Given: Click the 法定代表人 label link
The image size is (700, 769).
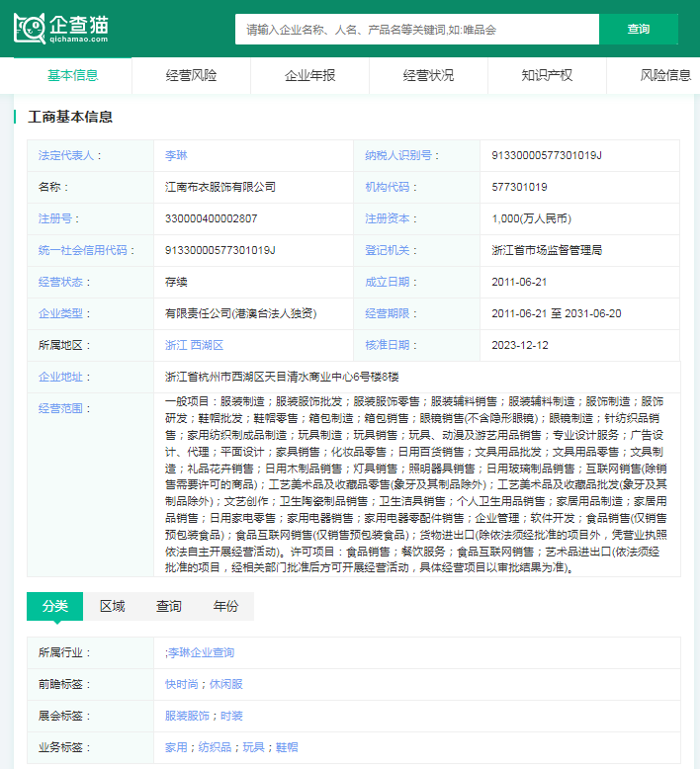Looking at the screenshot, I should pos(65,155).
